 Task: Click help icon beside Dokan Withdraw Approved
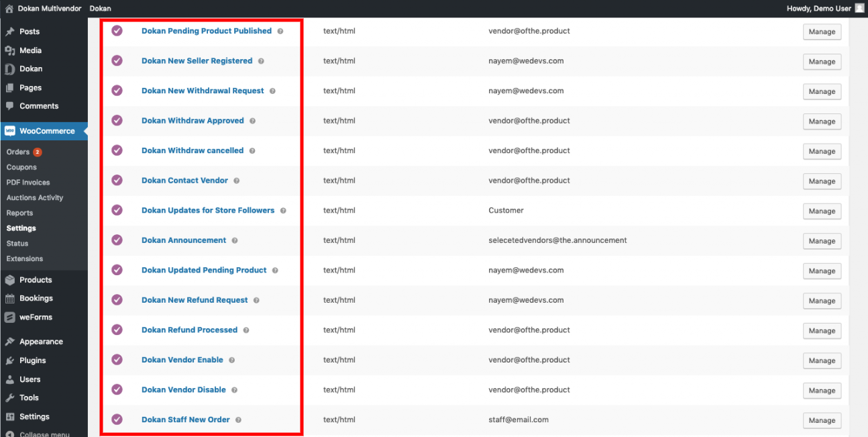pos(252,121)
